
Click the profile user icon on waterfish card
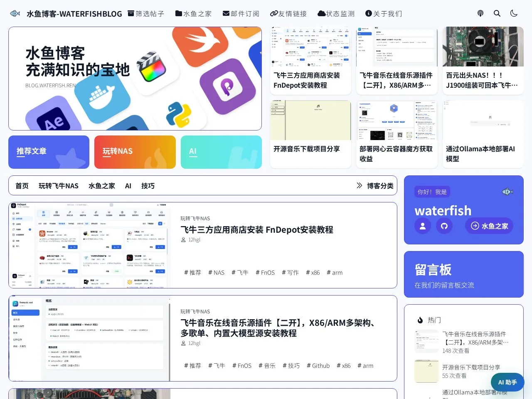click(x=423, y=226)
